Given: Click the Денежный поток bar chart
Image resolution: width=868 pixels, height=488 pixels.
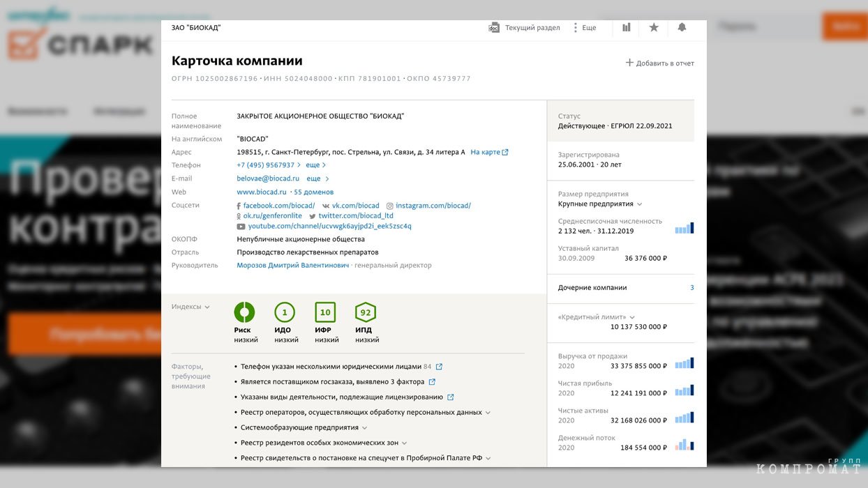Looking at the screenshot, I should pyautogui.click(x=684, y=445).
